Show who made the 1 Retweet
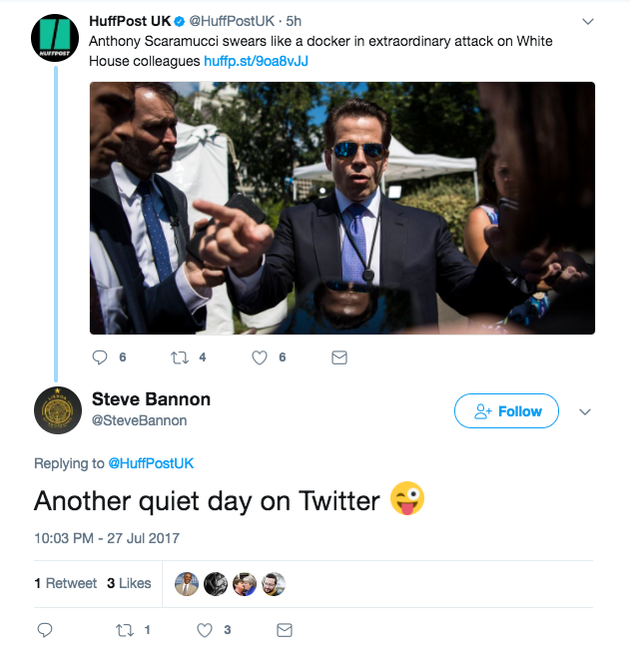The image size is (630, 668). point(66,583)
